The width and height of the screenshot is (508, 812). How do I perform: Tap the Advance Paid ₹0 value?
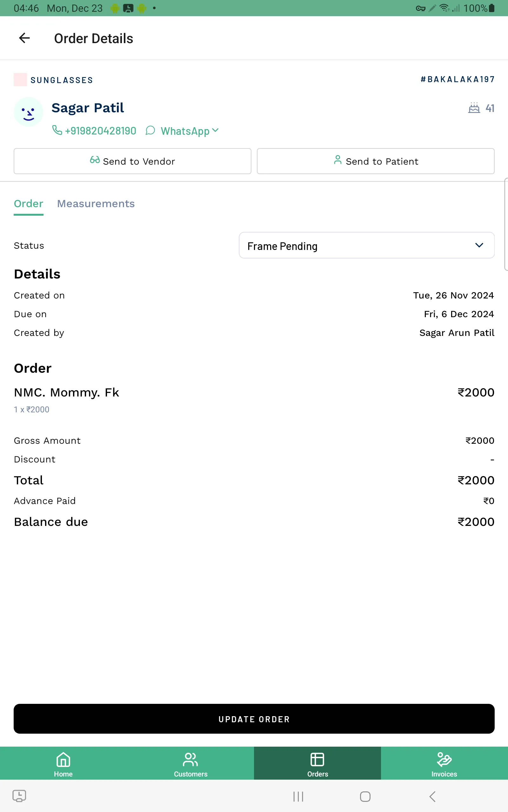[489, 501]
